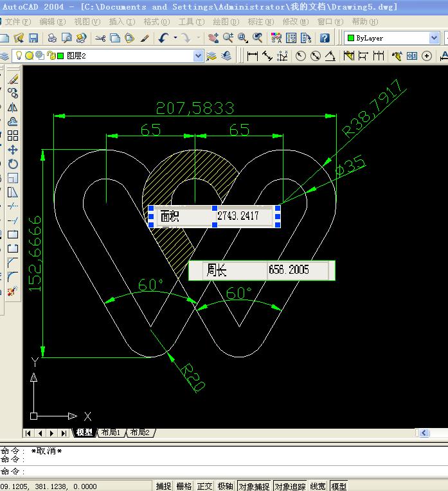Activate the Pan realtime hand tool
Viewport: 448px width, 491px height.
(x=213, y=38)
